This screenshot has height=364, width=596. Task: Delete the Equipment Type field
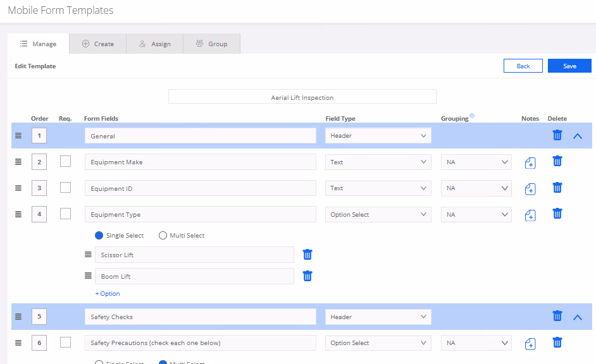coord(557,214)
